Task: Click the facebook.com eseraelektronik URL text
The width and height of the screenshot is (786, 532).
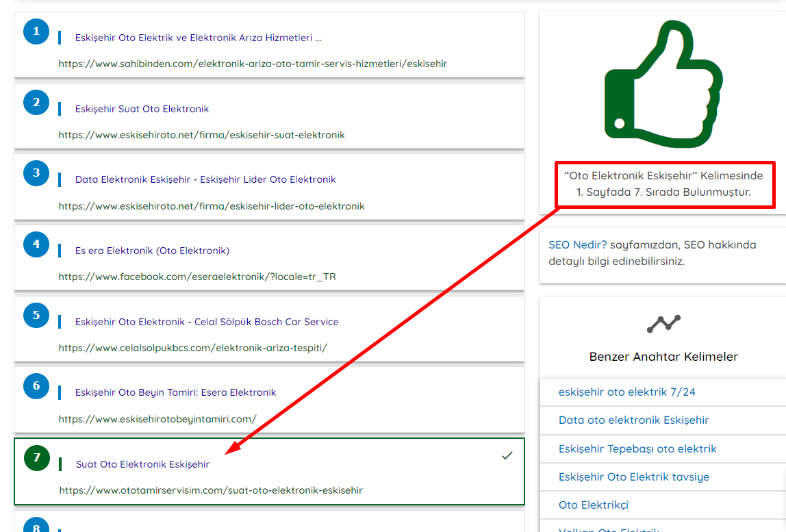Action: click(x=197, y=277)
